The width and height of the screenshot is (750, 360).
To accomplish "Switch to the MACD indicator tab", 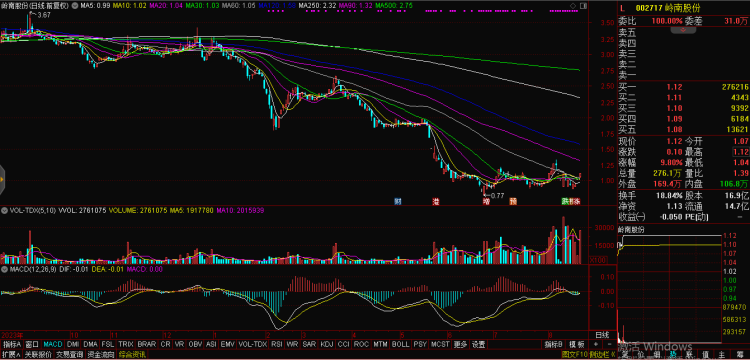I will click(53, 344).
